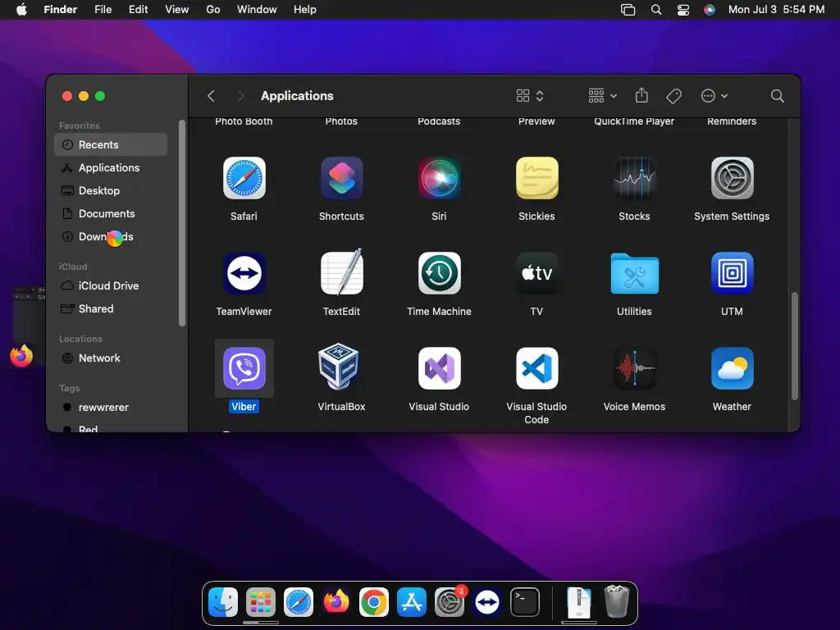Open the Finder window search
Image resolution: width=840 pixels, height=630 pixels.
point(778,96)
